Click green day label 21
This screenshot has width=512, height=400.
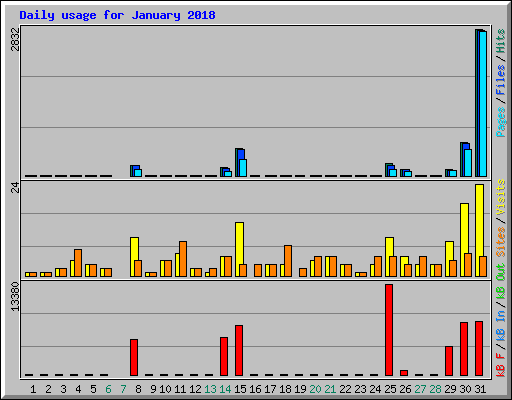(330, 389)
